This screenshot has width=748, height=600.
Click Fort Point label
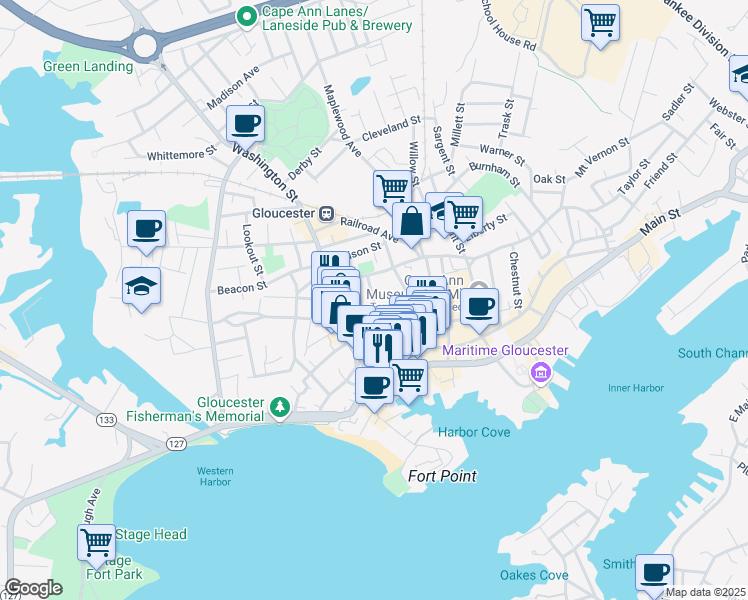(442, 476)
